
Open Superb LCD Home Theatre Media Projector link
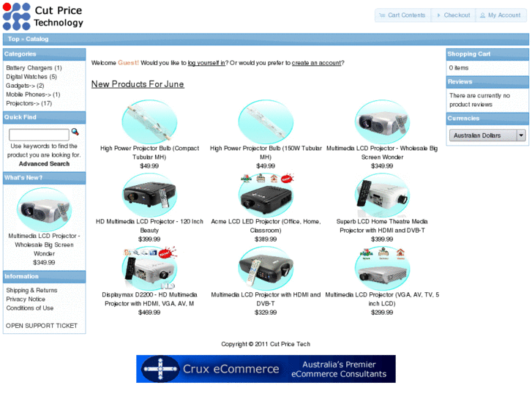[382, 225]
